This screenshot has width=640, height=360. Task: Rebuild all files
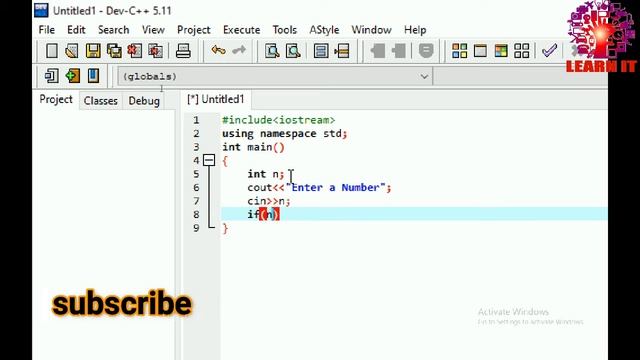(522, 51)
